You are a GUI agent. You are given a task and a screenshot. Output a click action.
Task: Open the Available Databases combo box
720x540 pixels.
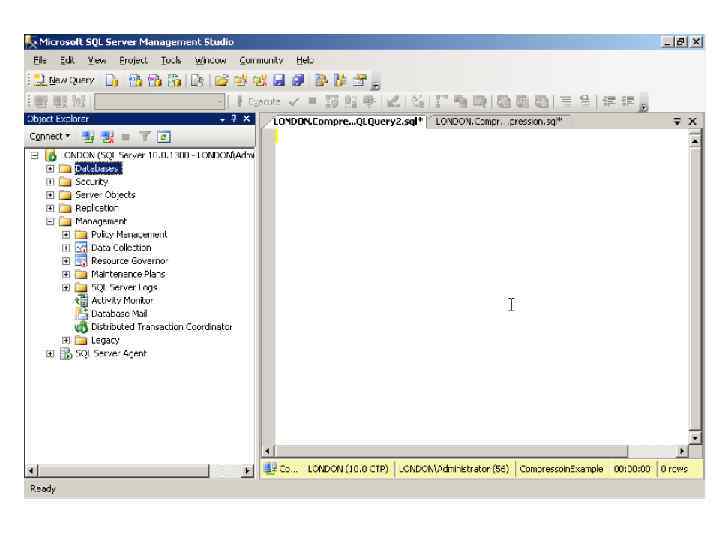click(x=160, y=101)
